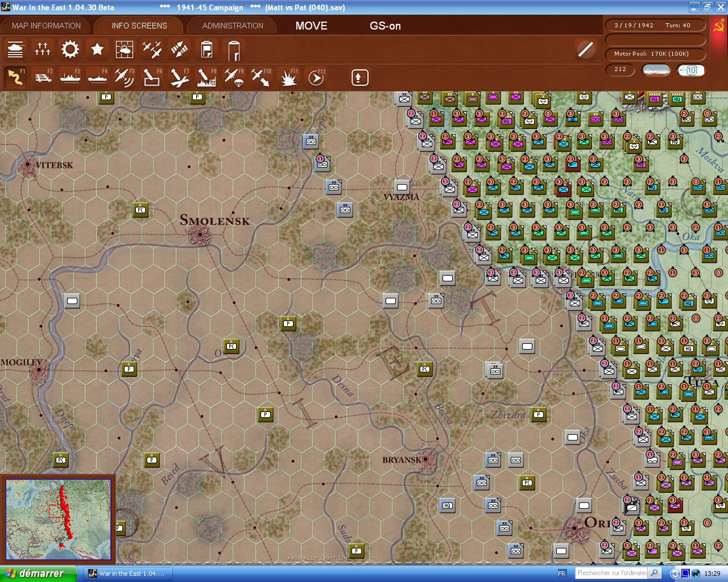Select the F7 bomb airfield mode
The height and width of the screenshot is (582, 728).
tap(179, 77)
